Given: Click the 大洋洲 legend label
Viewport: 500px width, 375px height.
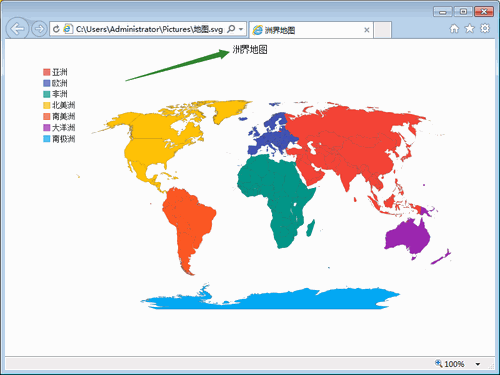Looking at the screenshot, I should [64, 128].
